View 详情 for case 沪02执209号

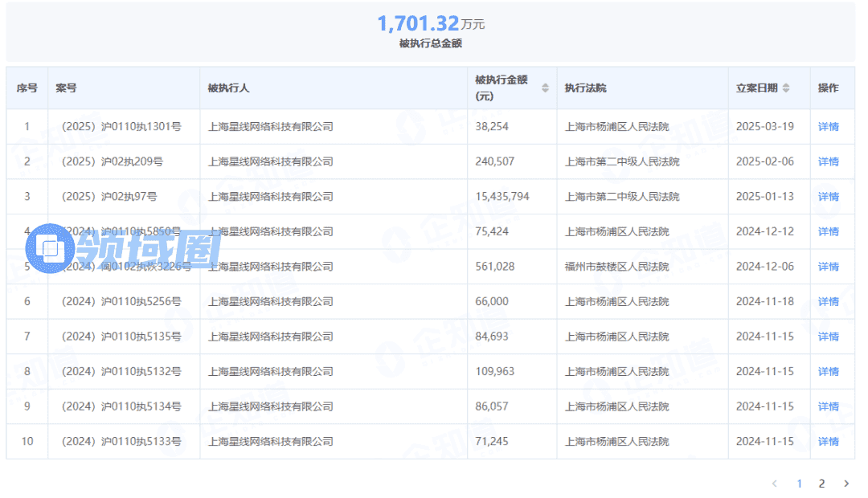point(828,161)
